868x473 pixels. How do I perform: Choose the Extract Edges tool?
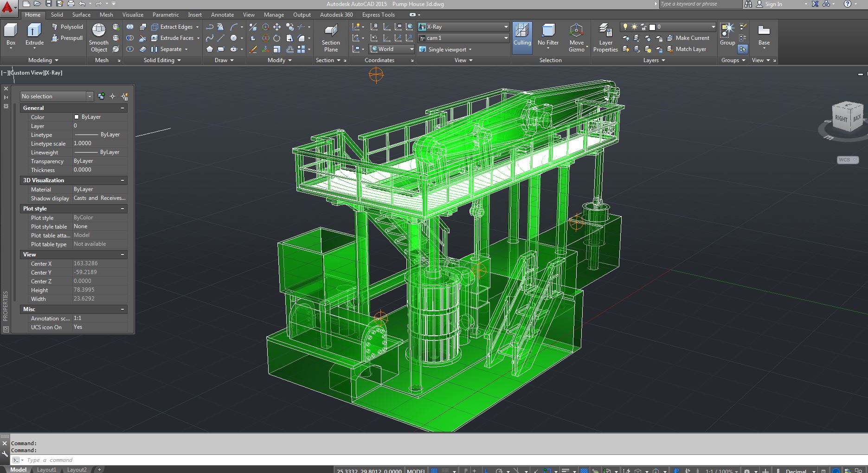coord(175,27)
